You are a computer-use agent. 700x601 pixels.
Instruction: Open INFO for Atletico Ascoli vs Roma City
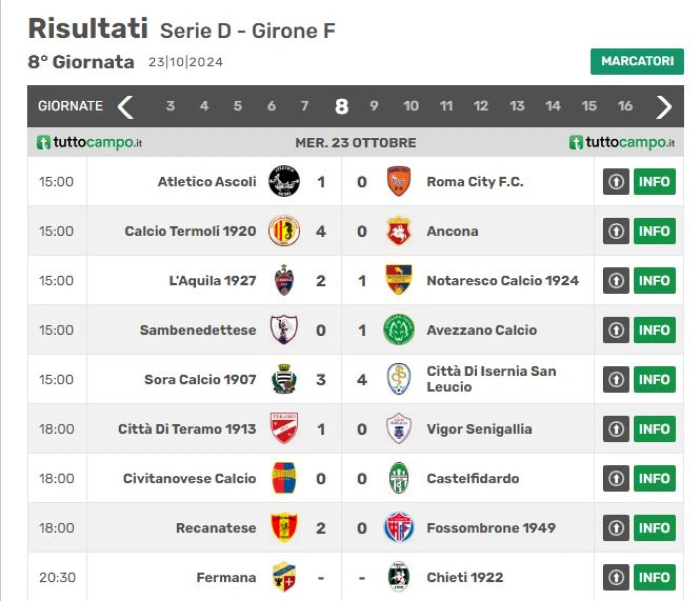pos(655,182)
